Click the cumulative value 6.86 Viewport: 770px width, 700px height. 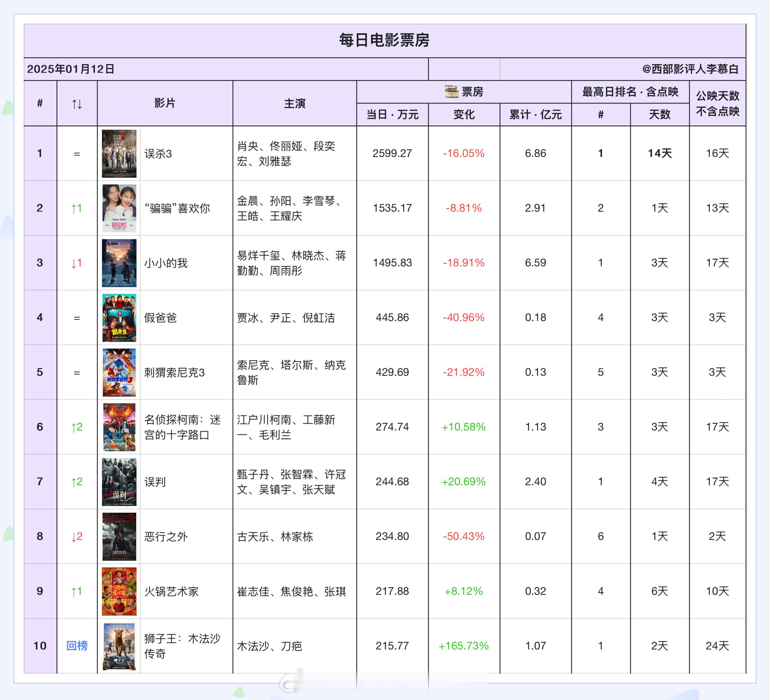pos(536,154)
